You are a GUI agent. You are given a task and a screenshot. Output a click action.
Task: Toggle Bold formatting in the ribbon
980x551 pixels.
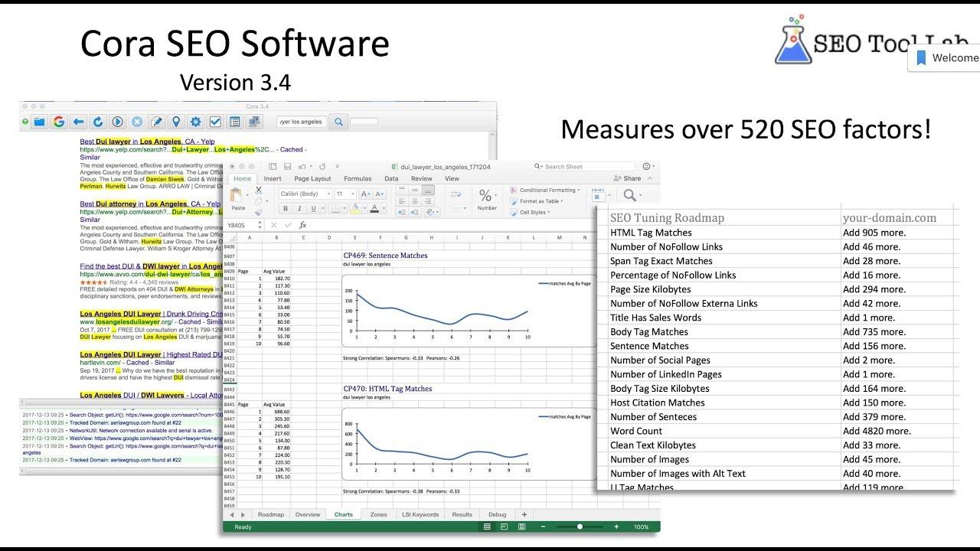pyautogui.click(x=286, y=208)
